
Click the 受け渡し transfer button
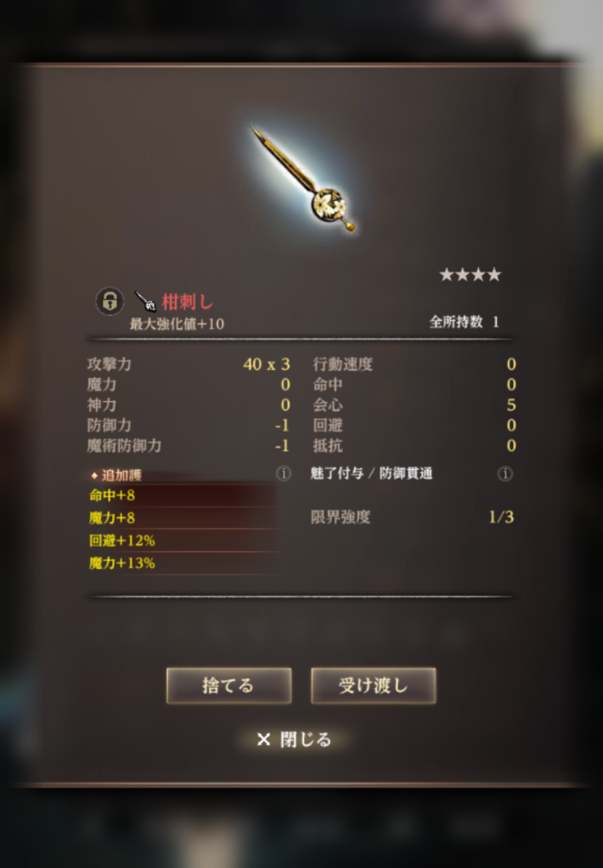373,686
